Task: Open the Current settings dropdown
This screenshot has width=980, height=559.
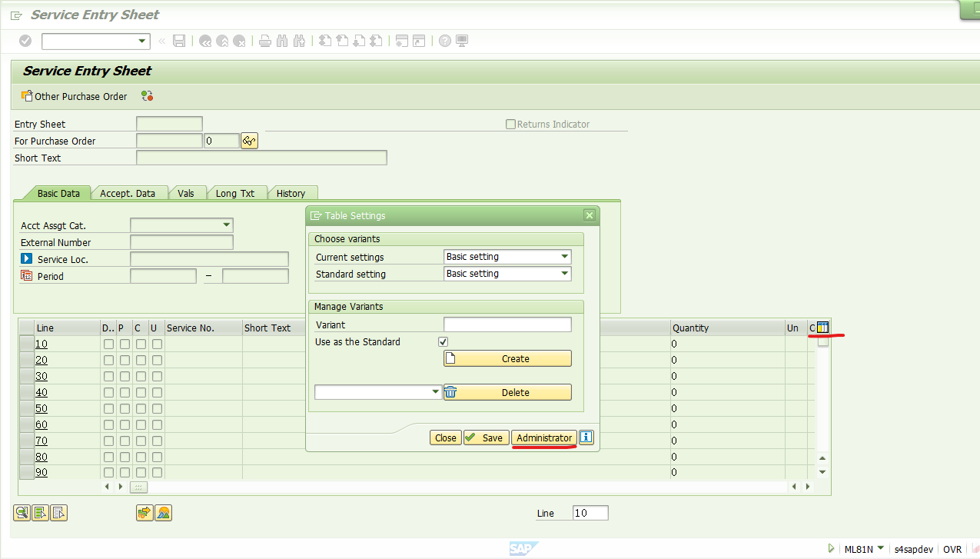Action: pyautogui.click(x=563, y=256)
